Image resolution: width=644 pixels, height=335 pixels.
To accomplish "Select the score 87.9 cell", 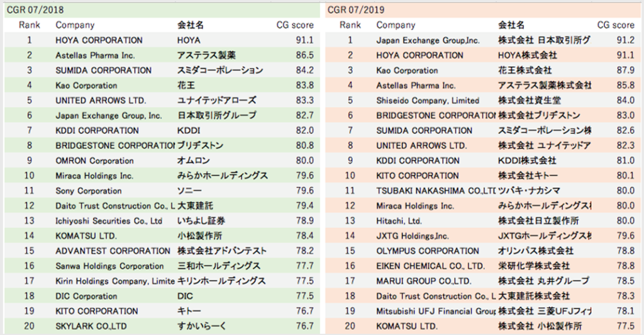I will [626, 71].
